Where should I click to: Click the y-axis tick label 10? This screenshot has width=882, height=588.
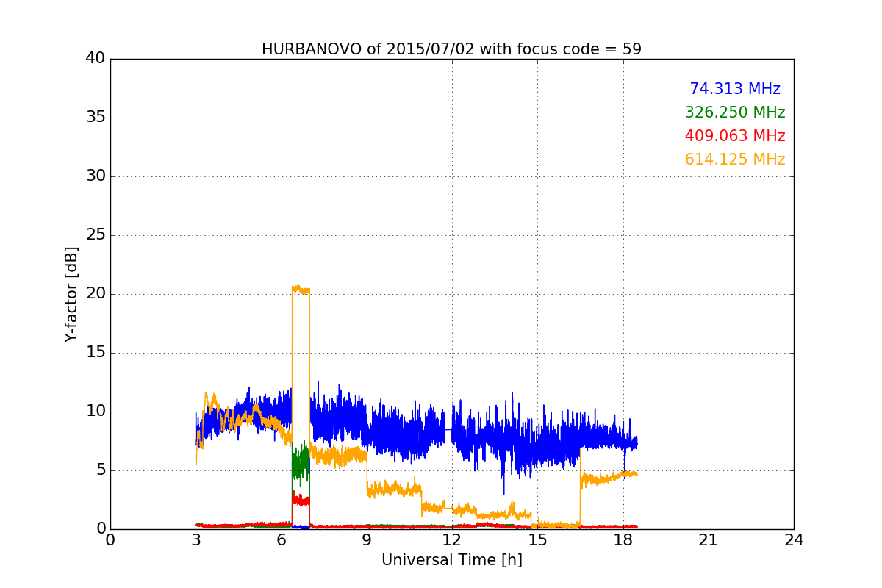pos(96,412)
